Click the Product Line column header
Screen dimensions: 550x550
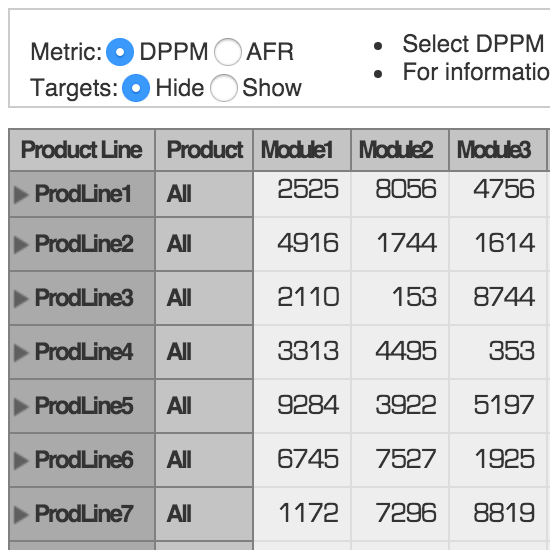(82, 150)
